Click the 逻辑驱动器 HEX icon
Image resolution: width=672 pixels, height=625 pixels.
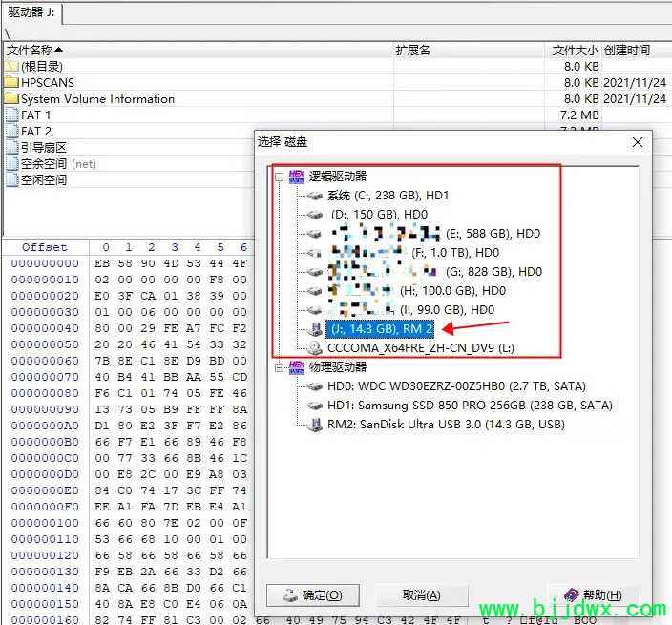point(297,177)
